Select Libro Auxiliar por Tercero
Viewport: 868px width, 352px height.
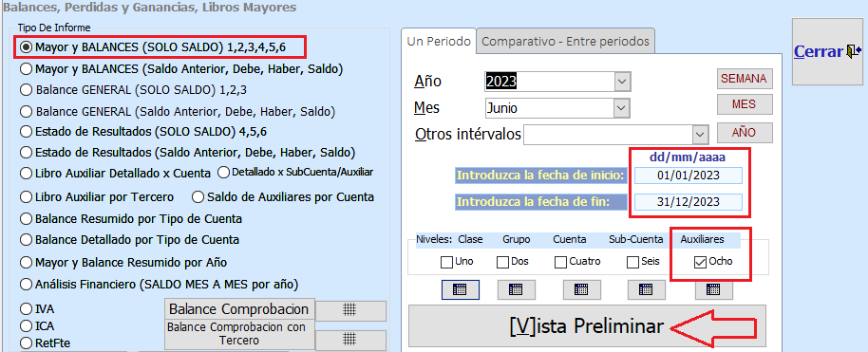click(x=97, y=197)
